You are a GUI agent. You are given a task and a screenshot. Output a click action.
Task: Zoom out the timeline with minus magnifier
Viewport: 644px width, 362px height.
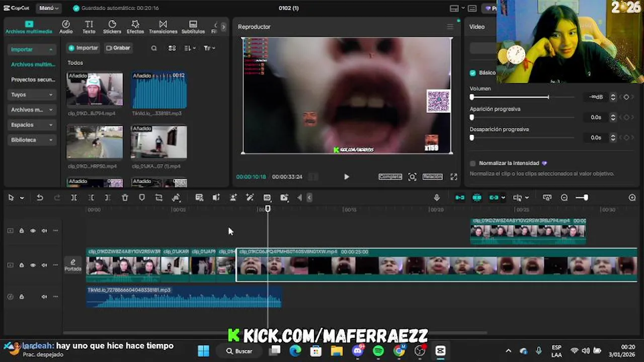click(565, 198)
